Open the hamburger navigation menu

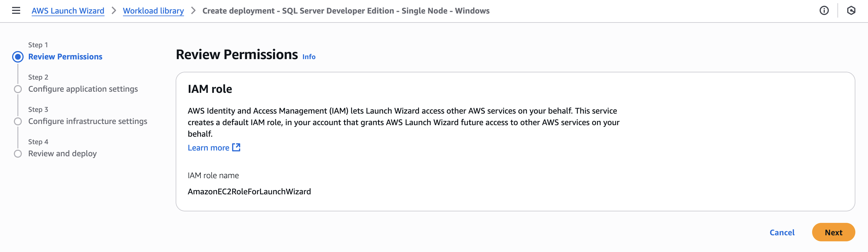pos(16,10)
